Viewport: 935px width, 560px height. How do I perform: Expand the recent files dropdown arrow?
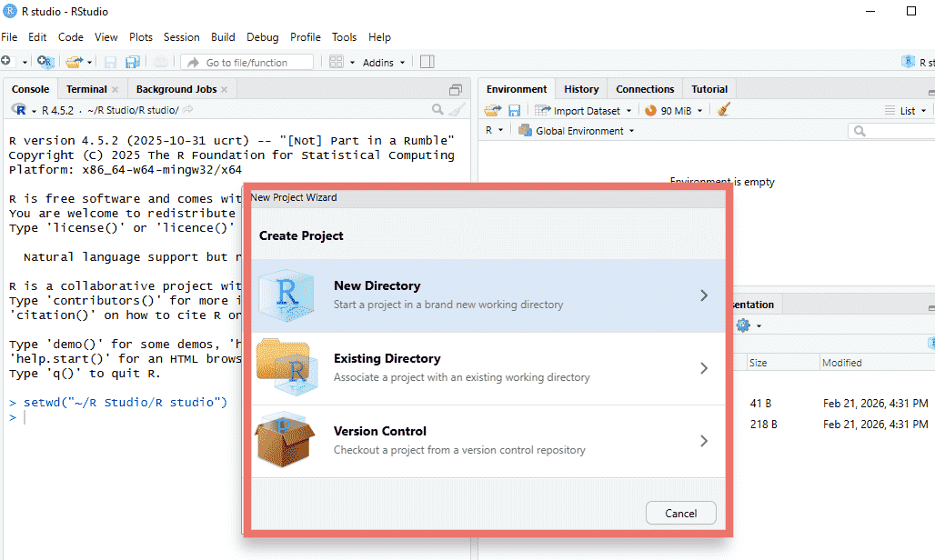89,62
